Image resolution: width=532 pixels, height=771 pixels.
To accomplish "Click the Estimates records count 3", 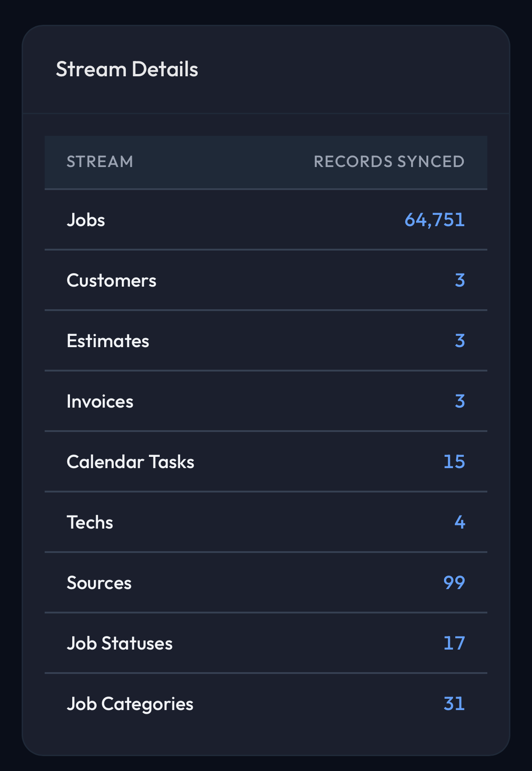I will [x=460, y=341].
